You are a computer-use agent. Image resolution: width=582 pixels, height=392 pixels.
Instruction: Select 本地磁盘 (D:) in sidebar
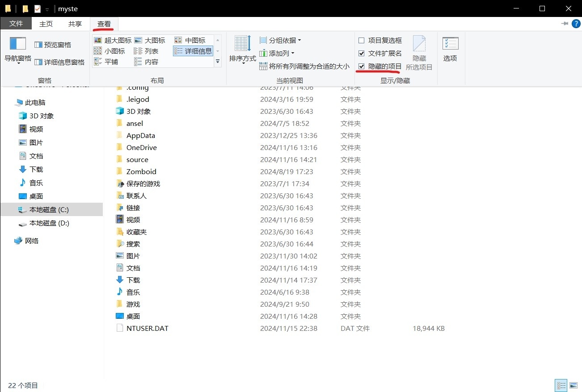coord(44,223)
